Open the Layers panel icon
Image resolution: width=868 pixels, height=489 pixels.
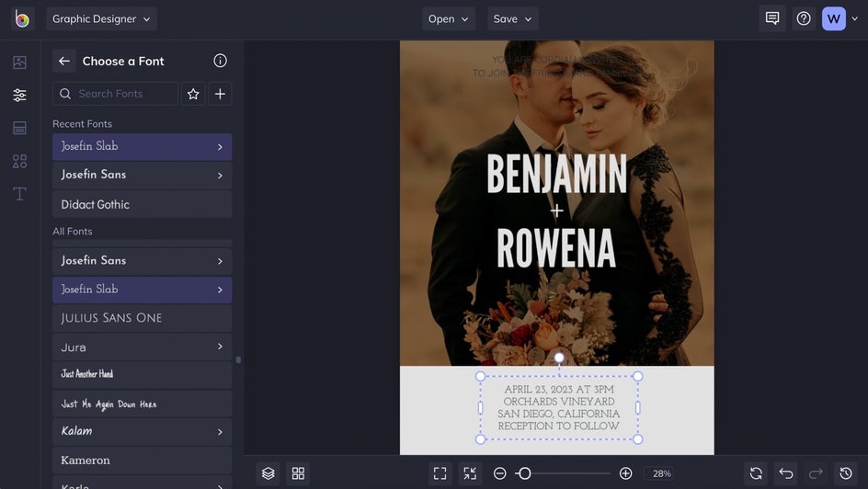pos(268,473)
